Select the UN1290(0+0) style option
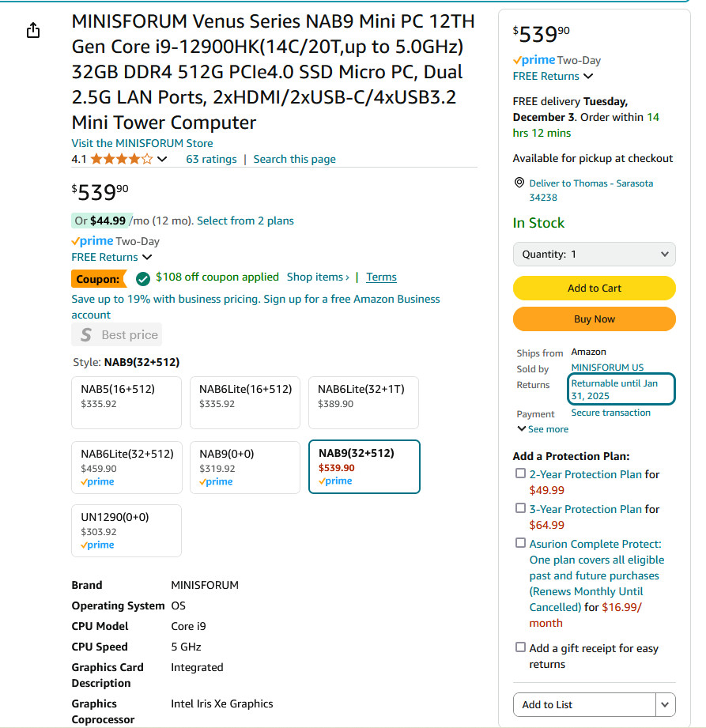Screen dimensions: 706x728 126,530
